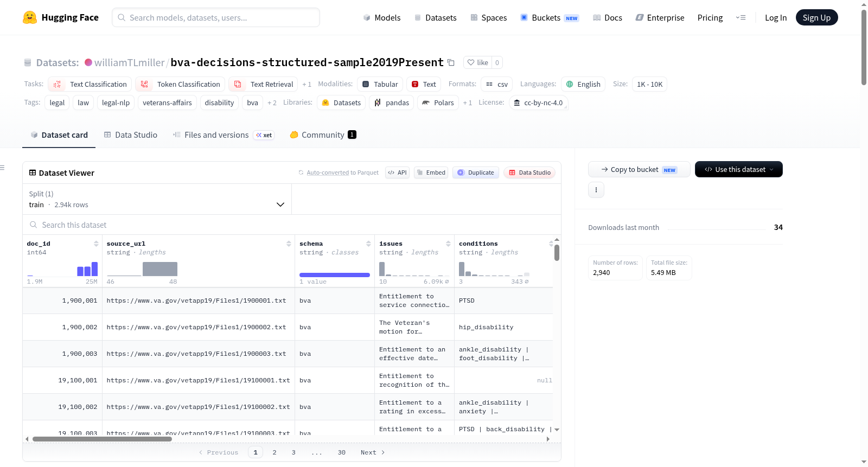Click the API button in Dataset Viewer
This screenshot has width=868, height=467.
click(397, 172)
